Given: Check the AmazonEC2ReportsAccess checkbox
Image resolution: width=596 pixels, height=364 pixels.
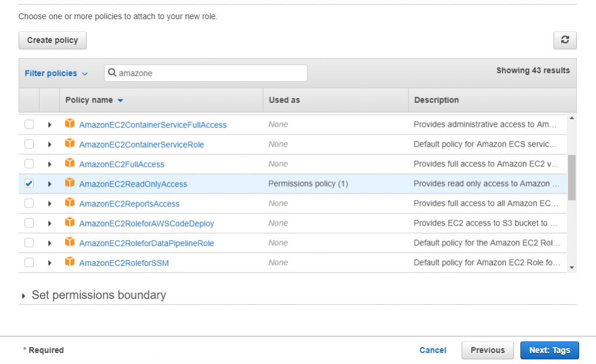Looking at the screenshot, I should click(29, 204).
